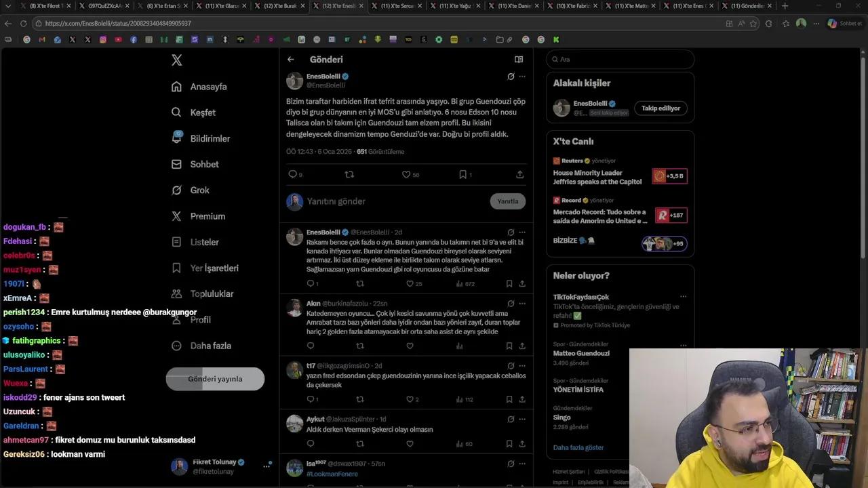Share EnesBolelli's post using the upload icon

pos(519,174)
